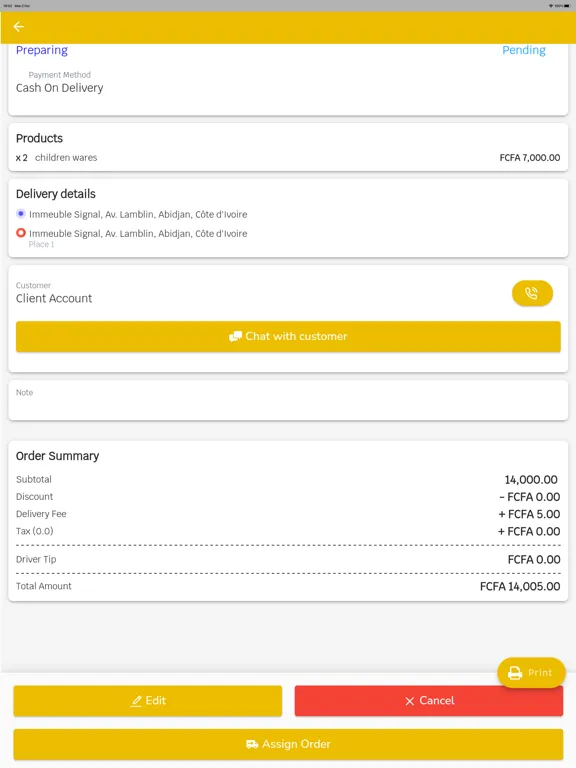Open the Pending payment status

click(x=524, y=50)
